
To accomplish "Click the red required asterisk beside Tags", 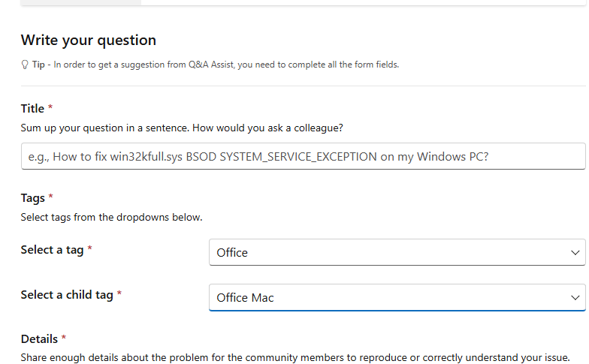I will tap(51, 198).
